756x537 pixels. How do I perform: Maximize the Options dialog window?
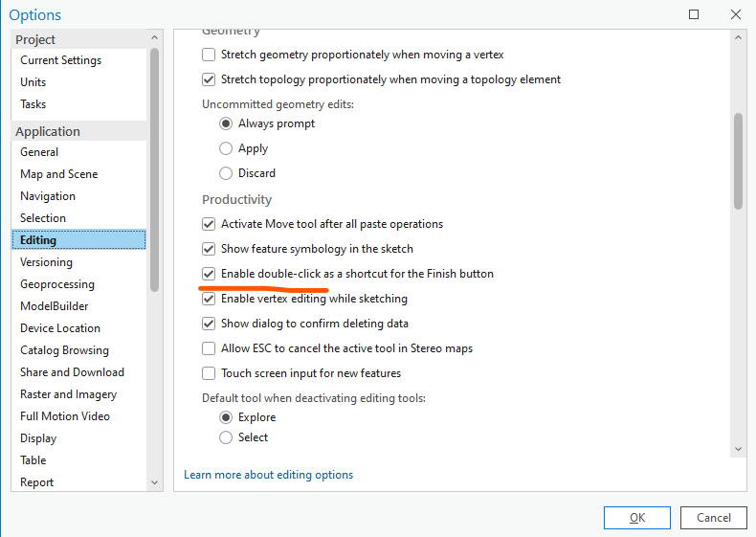click(x=694, y=14)
